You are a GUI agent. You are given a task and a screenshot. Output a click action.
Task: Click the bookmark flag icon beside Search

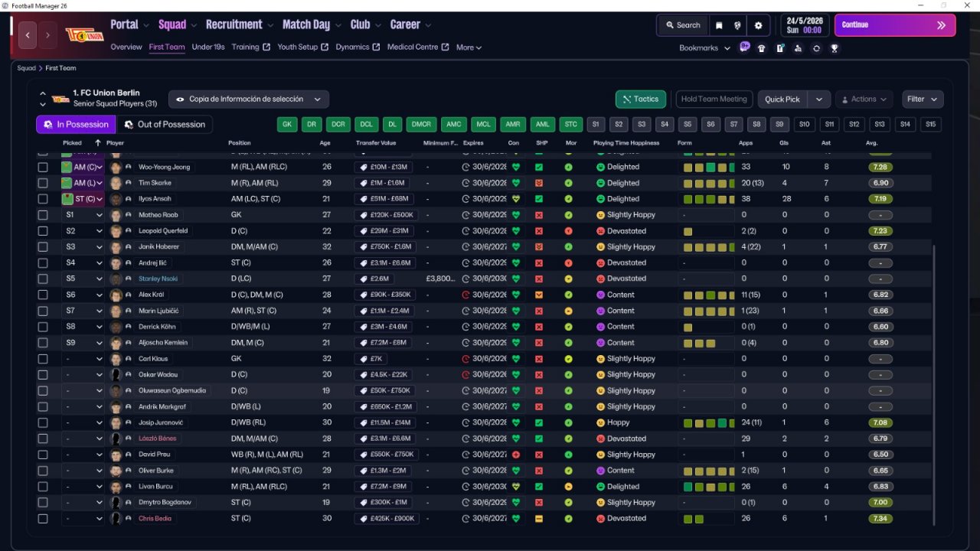pos(719,25)
